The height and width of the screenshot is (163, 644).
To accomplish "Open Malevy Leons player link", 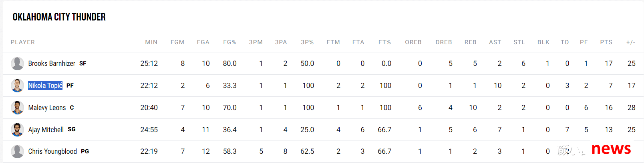I will (47, 108).
